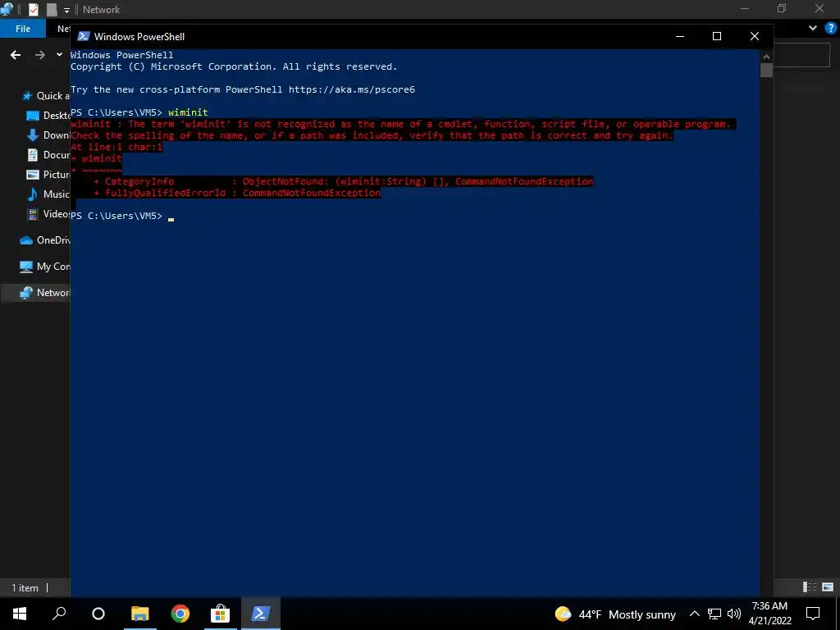This screenshot has width=840, height=630.
Task: Launch File Explorer from taskbar
Action: click(x=139, y=614)
